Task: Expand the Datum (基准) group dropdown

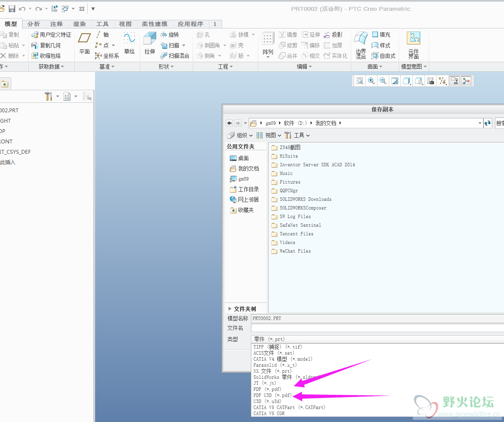Action: pos(107,67)
